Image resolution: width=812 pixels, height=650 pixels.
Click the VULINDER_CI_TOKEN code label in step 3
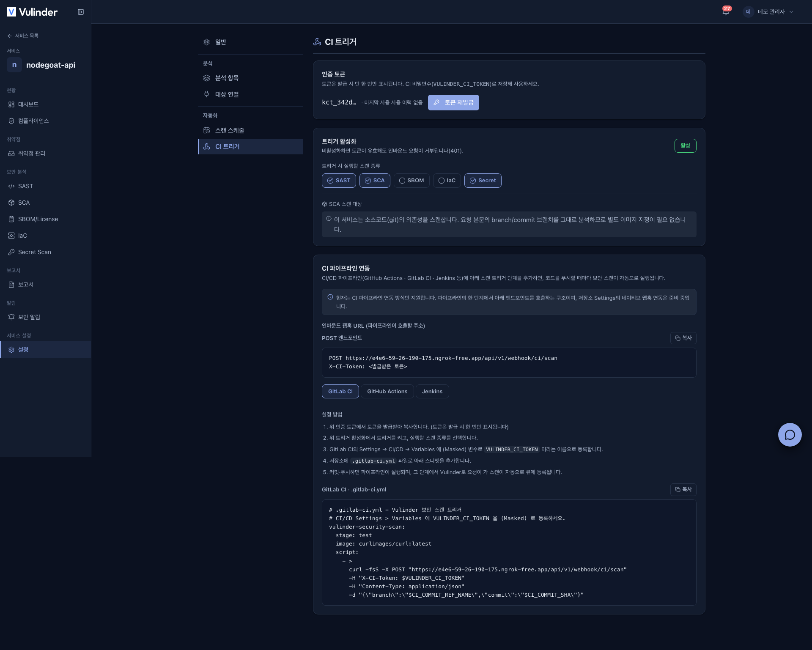pos(512,450)
